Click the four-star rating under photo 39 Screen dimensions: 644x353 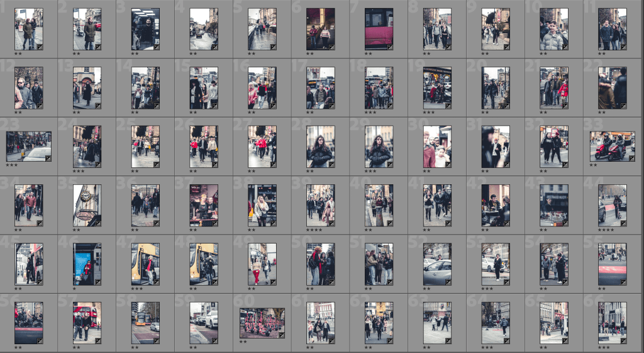(x=314, y=230)
